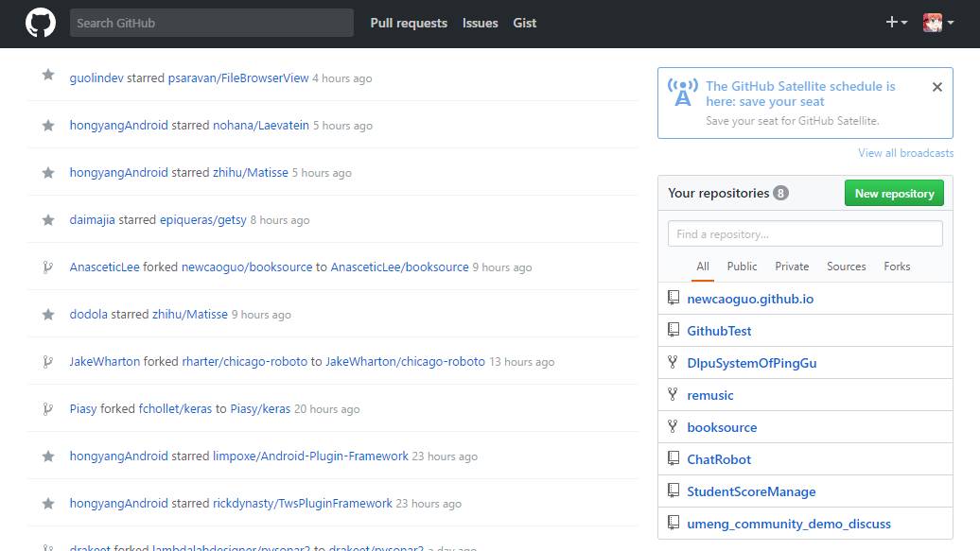The width and height of the screenshot is (980, 551).
Task: Click repo icon next to umeng_community_demo_discuss
Action: click(674, 523)
